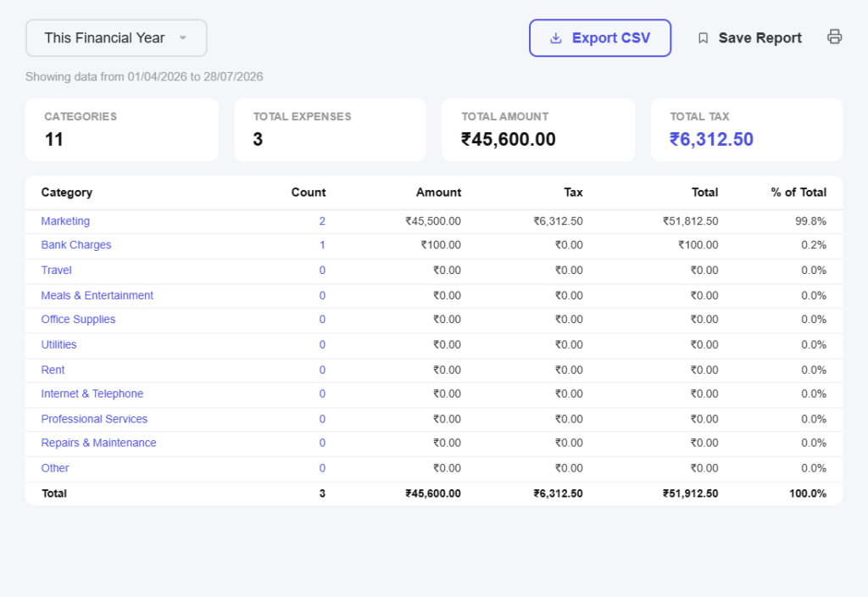Click the 99.8% Marketing percentage
Image resolution: width=868 pixels, height=597 pixels.
pos(810,221)
